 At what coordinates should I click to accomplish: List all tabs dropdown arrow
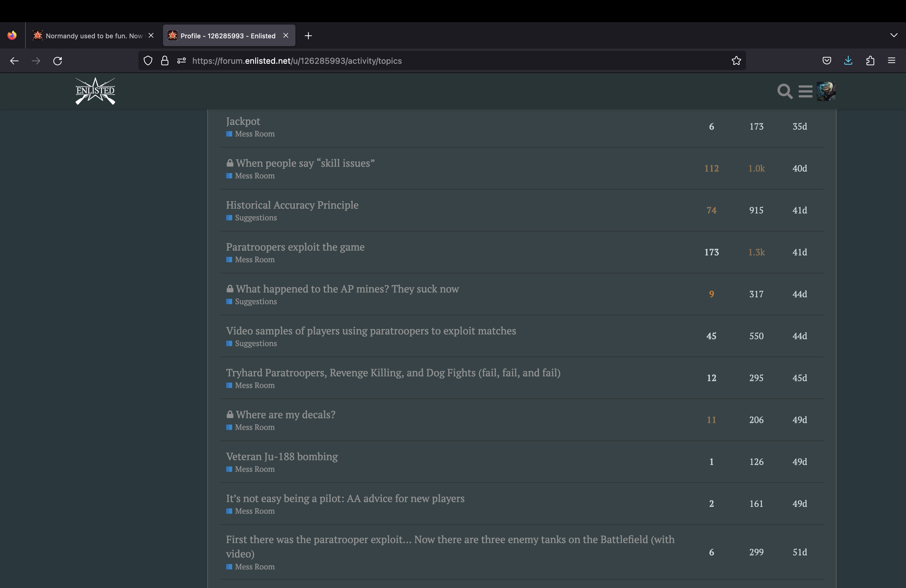pos(894,35)
